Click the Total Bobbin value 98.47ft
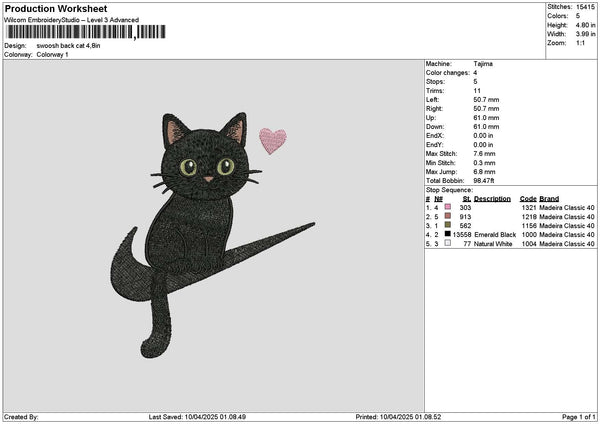 tap(484, 181)
